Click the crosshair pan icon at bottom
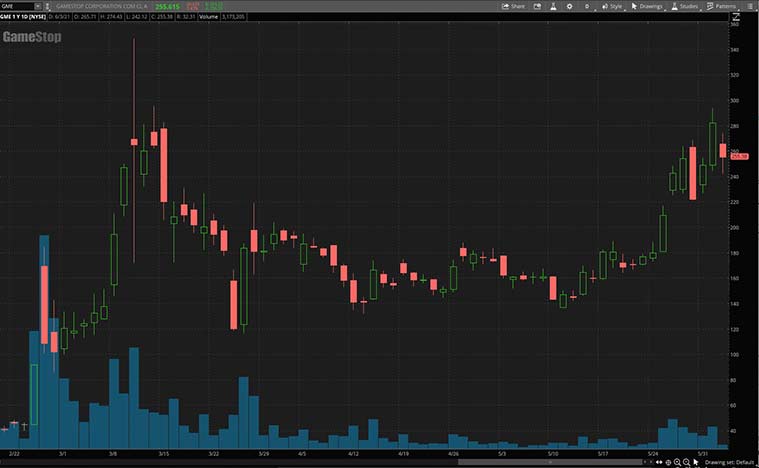 tap(668, 462)
